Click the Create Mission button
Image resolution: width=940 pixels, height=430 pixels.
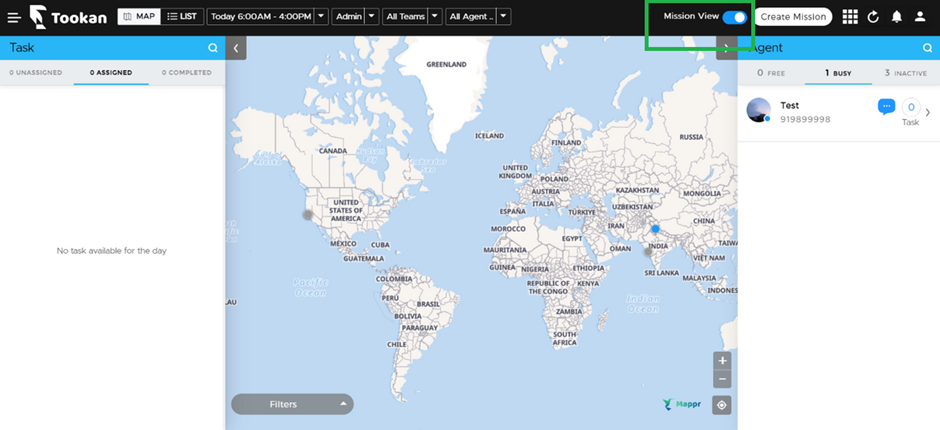point(793,17)
